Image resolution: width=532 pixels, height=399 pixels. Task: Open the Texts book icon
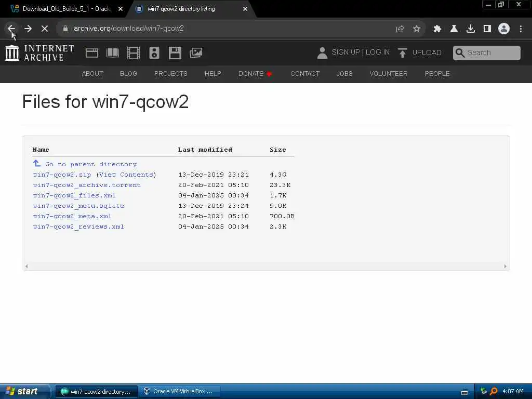(113, 53)
